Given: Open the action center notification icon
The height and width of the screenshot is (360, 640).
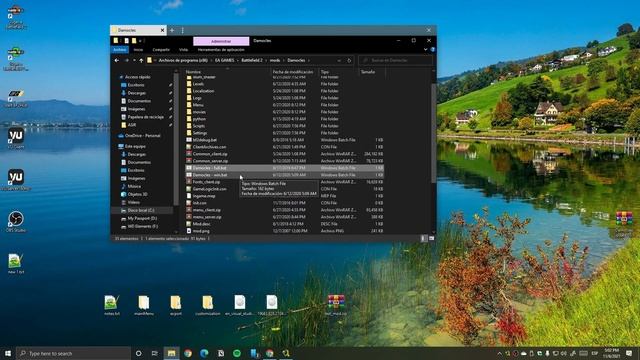Looking at the screenshot, I should (x=629, y=353).
